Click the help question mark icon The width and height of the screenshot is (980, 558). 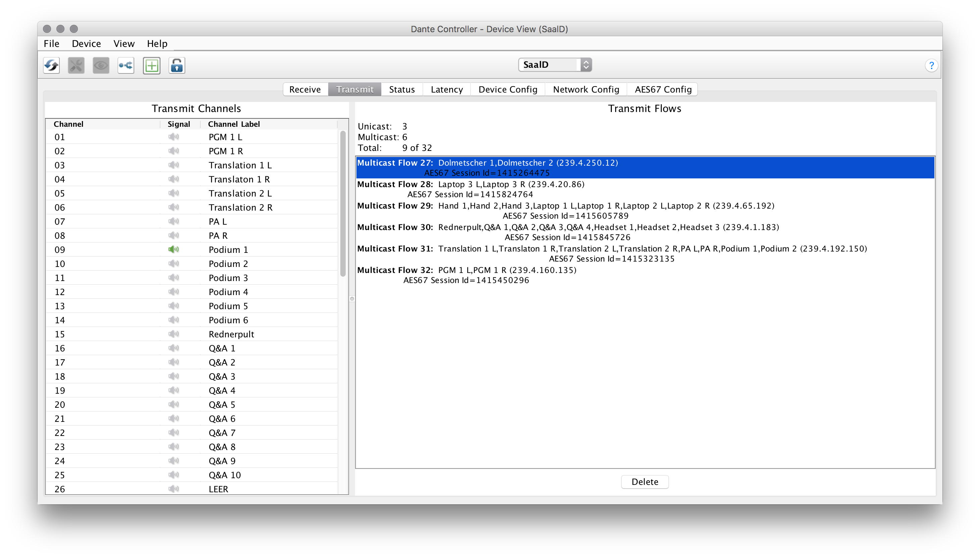[931, 65]
